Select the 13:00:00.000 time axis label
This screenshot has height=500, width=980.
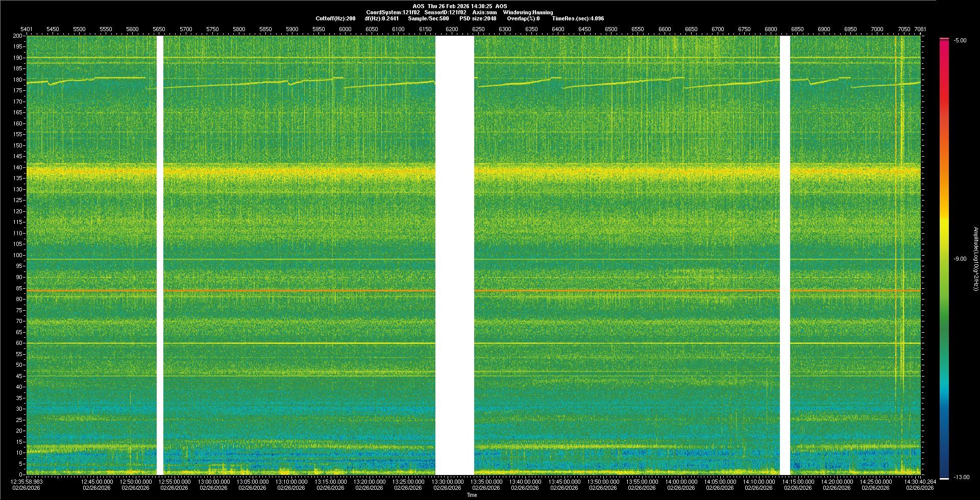(213, 482)
